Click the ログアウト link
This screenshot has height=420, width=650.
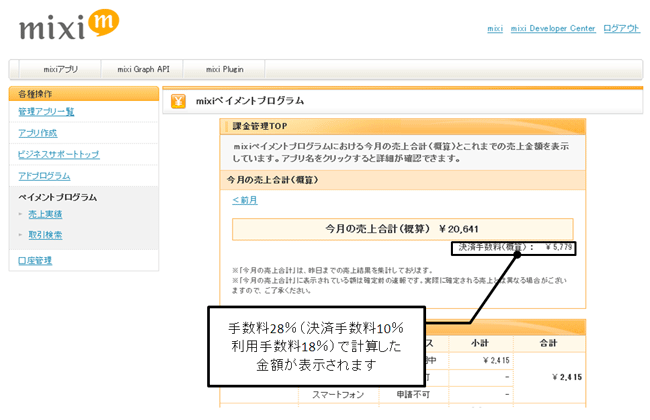(621, 28)
